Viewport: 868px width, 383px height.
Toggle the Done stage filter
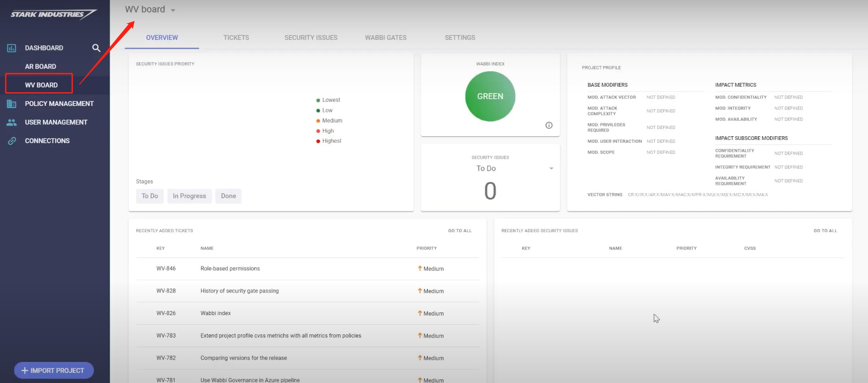228,196
